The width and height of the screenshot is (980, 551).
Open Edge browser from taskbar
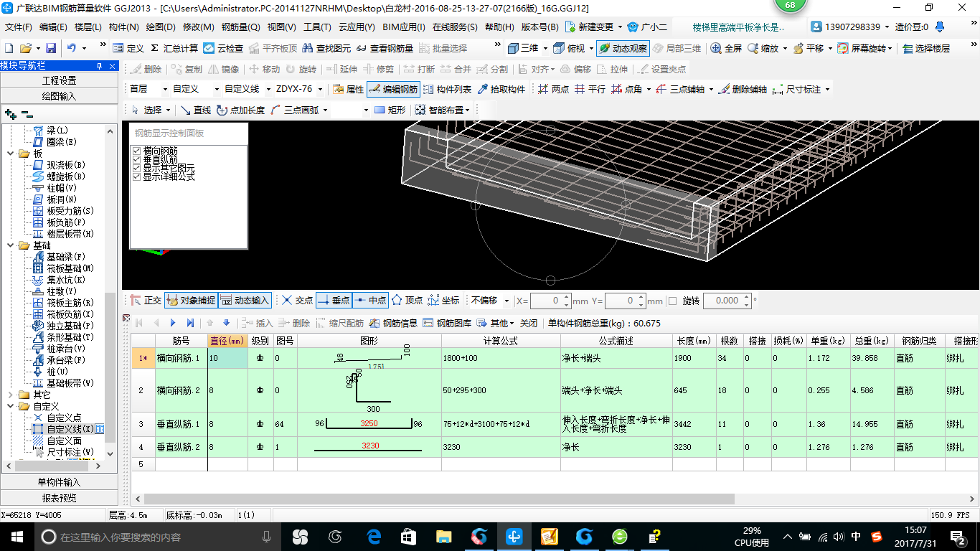pyautogui.click(x=373, y=536)
